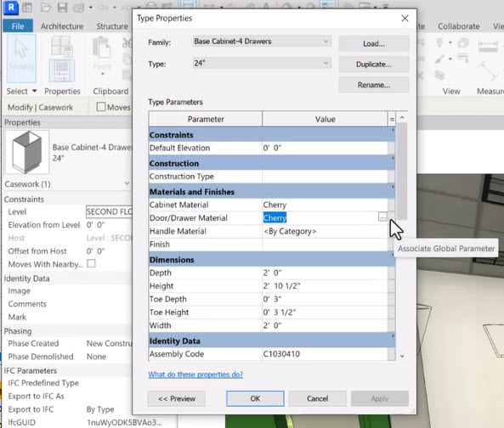Click Cancel in Type Properties dialog
The image size is (504, 428).
(317, 398)
